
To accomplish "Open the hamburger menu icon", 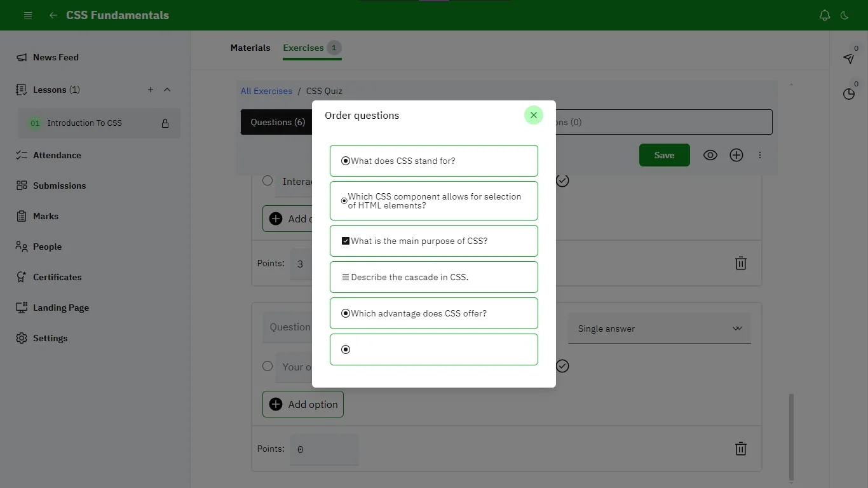I will (28, 15).
